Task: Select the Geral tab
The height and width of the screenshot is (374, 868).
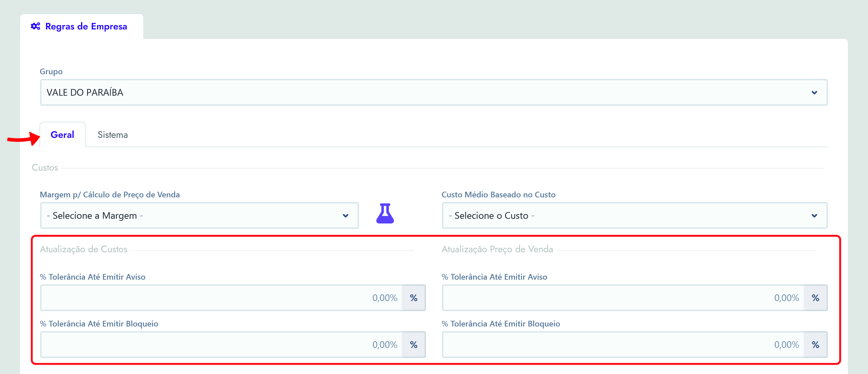Action: tap(62, 135)
